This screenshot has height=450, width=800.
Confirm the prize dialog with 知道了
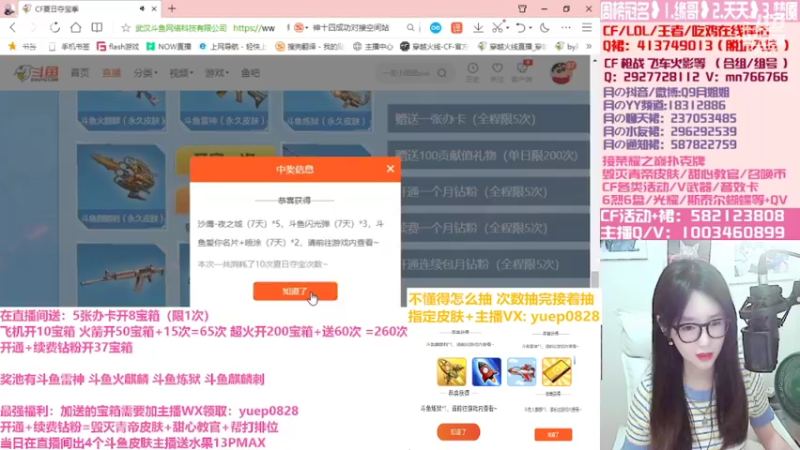[x=295, y=291]
